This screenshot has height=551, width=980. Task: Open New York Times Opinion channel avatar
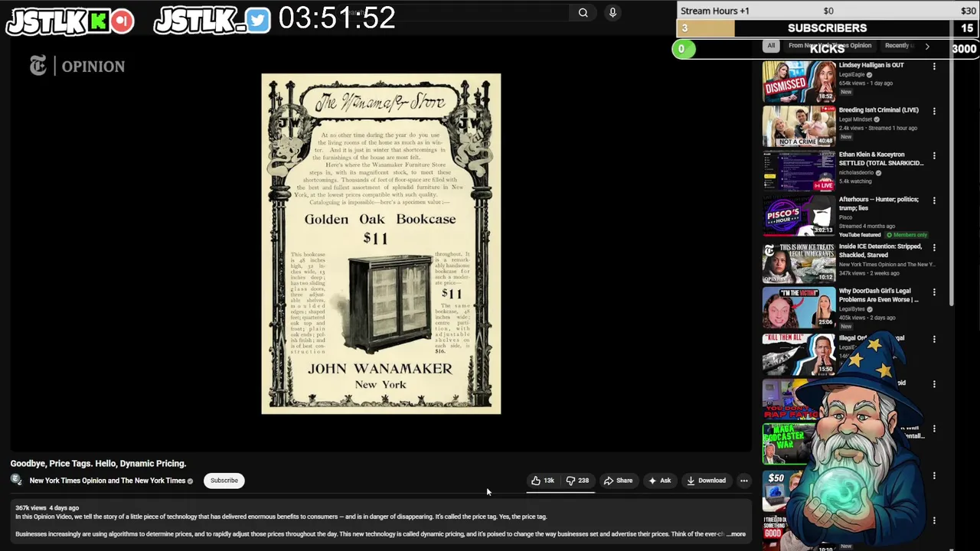(x=16, y=480)
